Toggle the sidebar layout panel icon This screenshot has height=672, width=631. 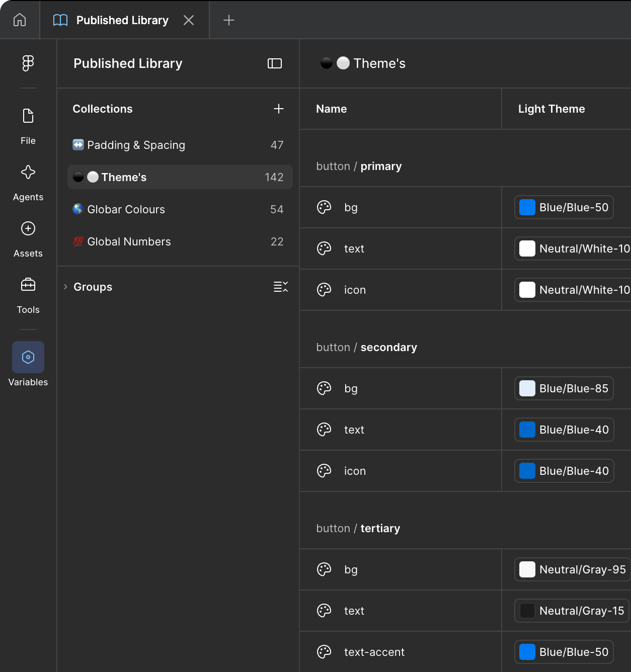[x=275, y=63]
